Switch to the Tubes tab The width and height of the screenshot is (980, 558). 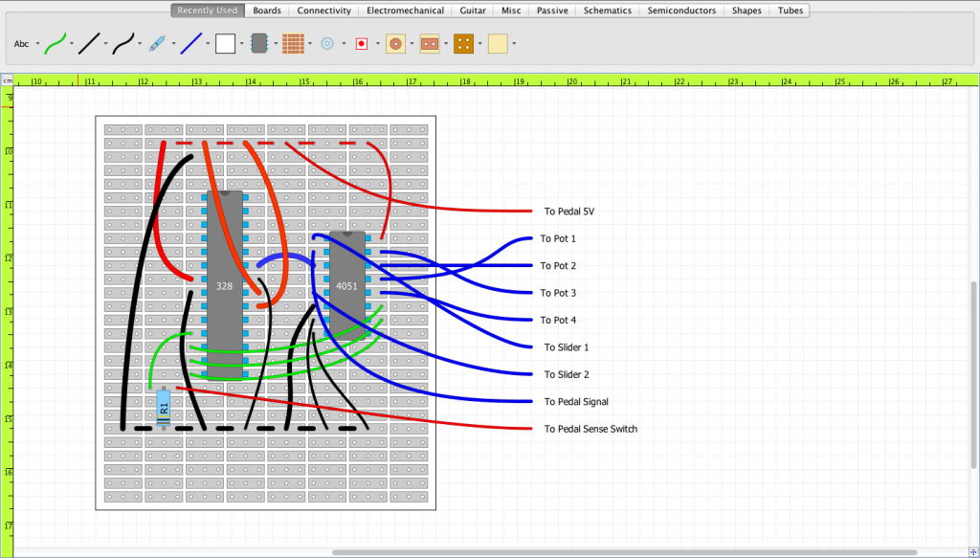[x=790, y=11]
